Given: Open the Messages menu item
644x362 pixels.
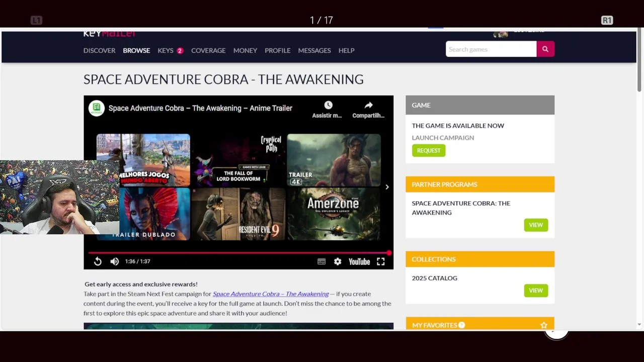Looking at the screenshot, I should [x=314, y=50].
